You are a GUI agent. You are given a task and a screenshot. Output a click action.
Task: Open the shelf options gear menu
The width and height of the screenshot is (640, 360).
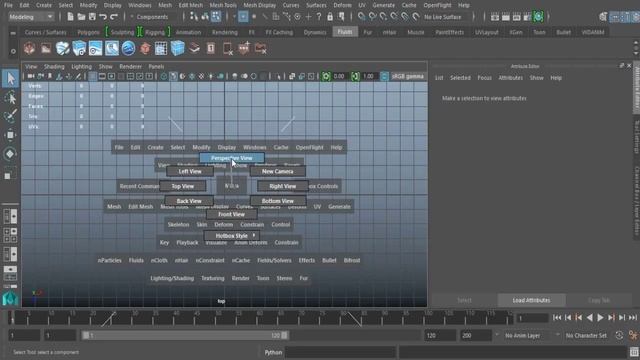point(13,51)
